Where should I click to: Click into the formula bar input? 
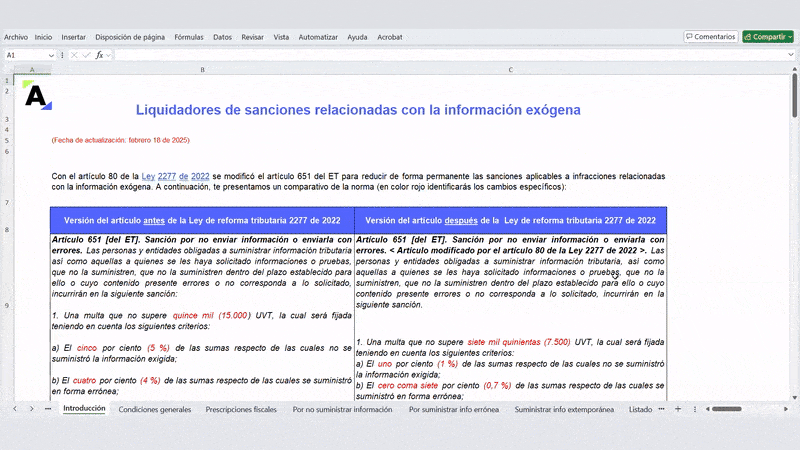(449, 55)
